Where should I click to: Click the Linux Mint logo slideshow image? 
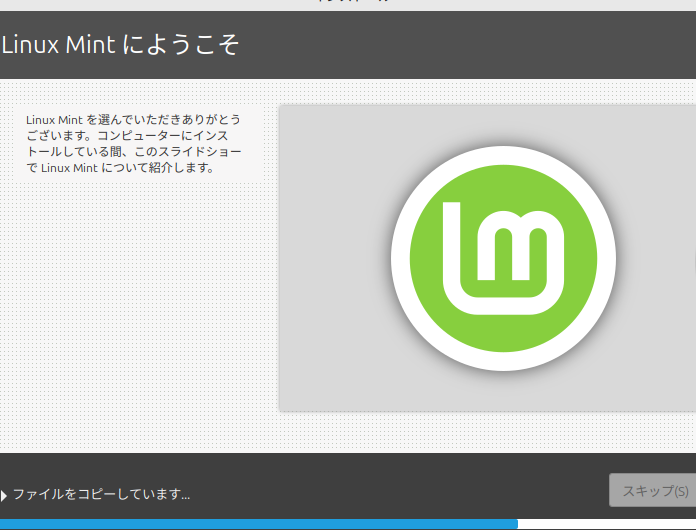(487, 258)
